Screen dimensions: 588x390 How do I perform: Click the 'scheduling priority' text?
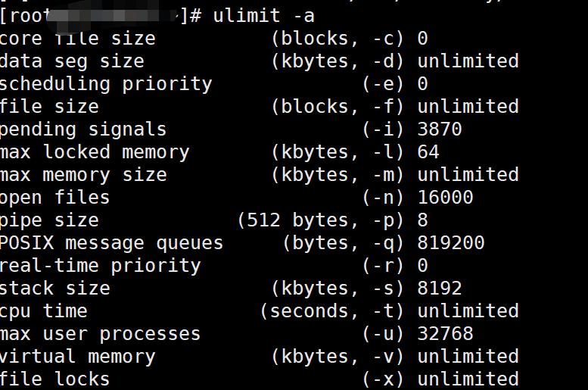click(x=106, y=83)
